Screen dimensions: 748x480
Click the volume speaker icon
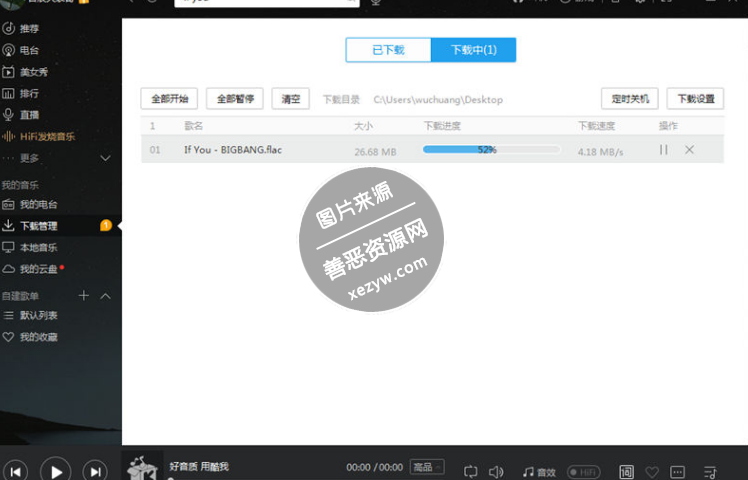point(497,471)
